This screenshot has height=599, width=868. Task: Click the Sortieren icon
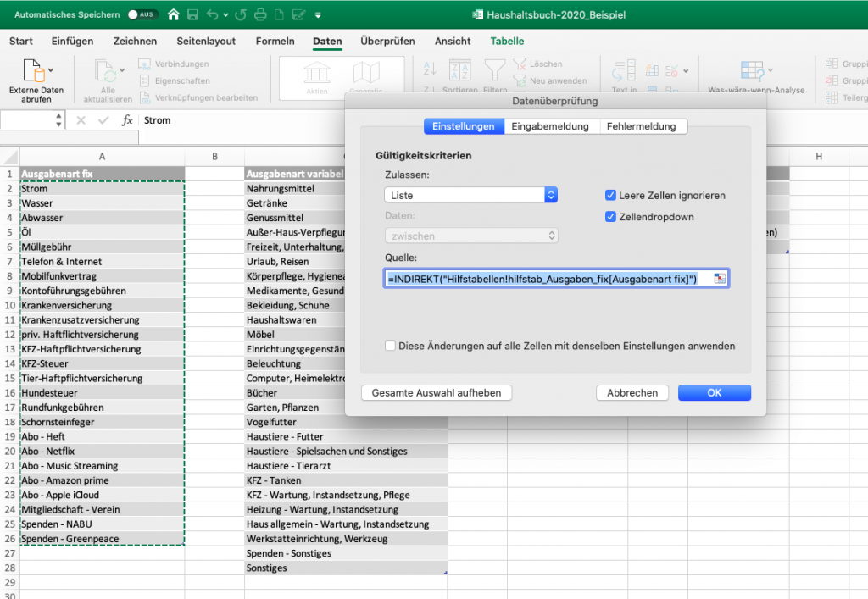click(460, 70)
